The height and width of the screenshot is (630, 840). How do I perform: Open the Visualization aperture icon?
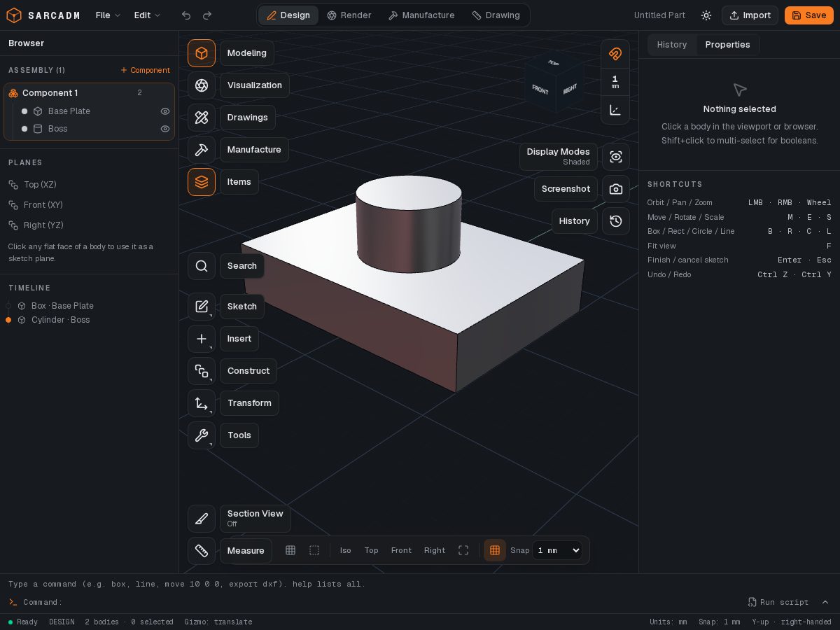point(202,85)
